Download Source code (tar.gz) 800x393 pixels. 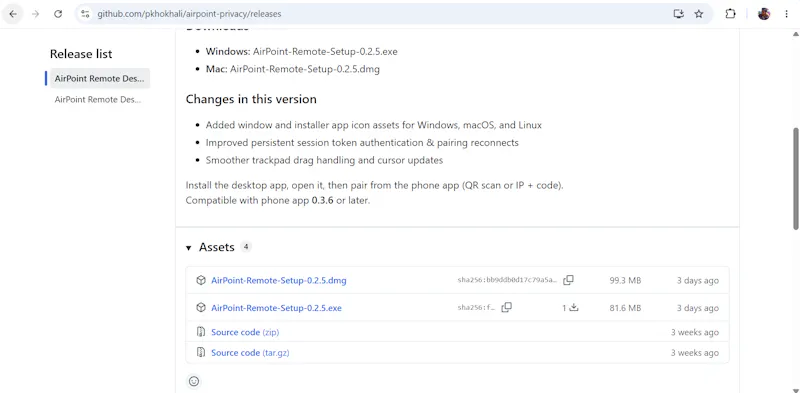250,353
